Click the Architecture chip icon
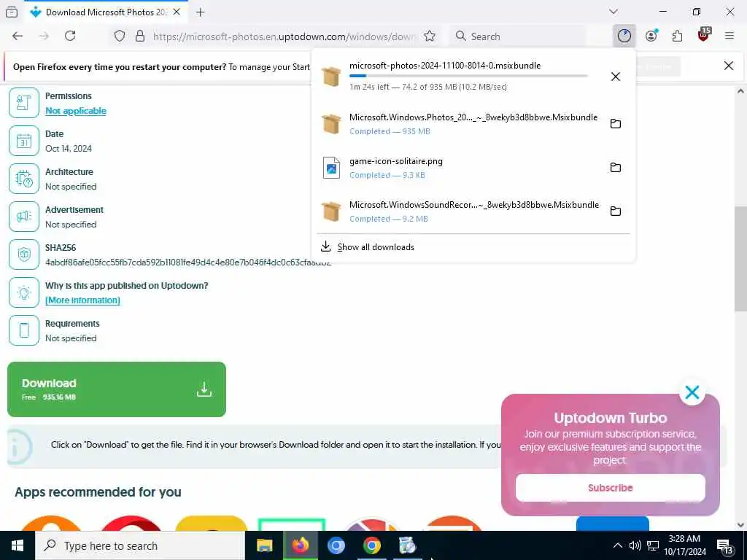Screen dimensions: 747x560 pyautogui.click(x=24, y=179)
